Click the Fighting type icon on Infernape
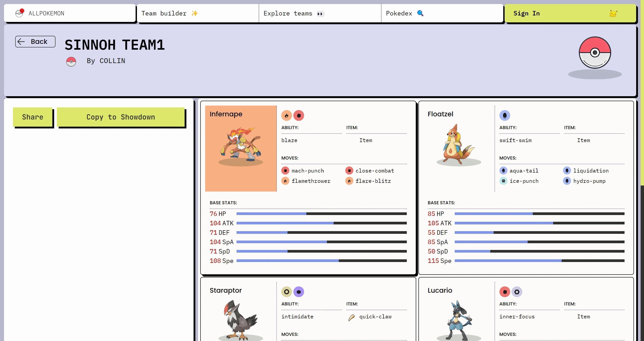 click(298, 115)
